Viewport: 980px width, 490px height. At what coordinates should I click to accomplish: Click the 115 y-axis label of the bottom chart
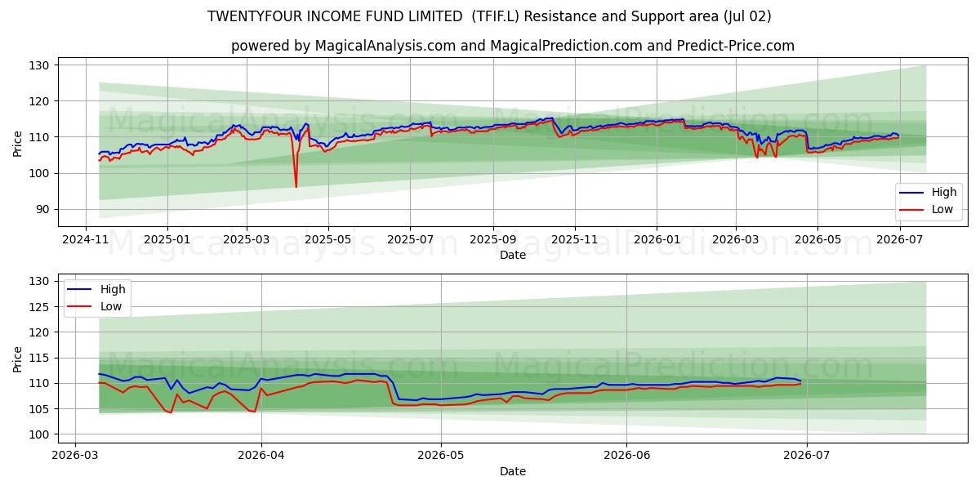pos(40,358)
